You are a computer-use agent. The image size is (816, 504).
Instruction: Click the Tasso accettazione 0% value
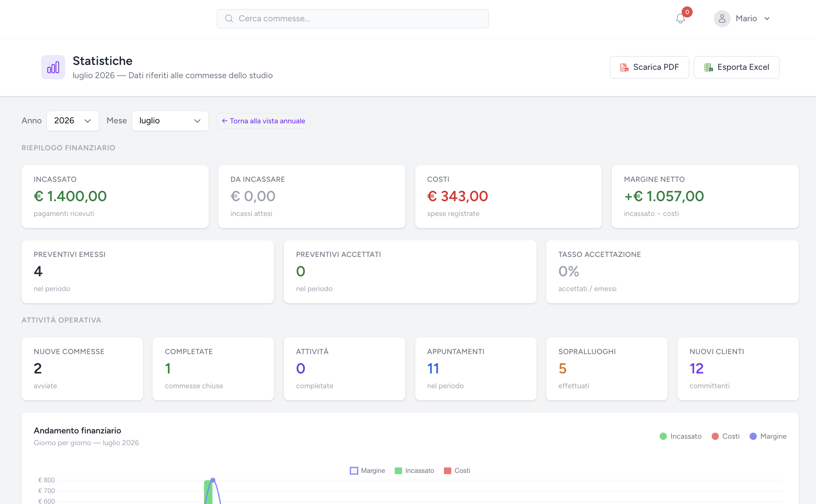click(x=569, y=271)
